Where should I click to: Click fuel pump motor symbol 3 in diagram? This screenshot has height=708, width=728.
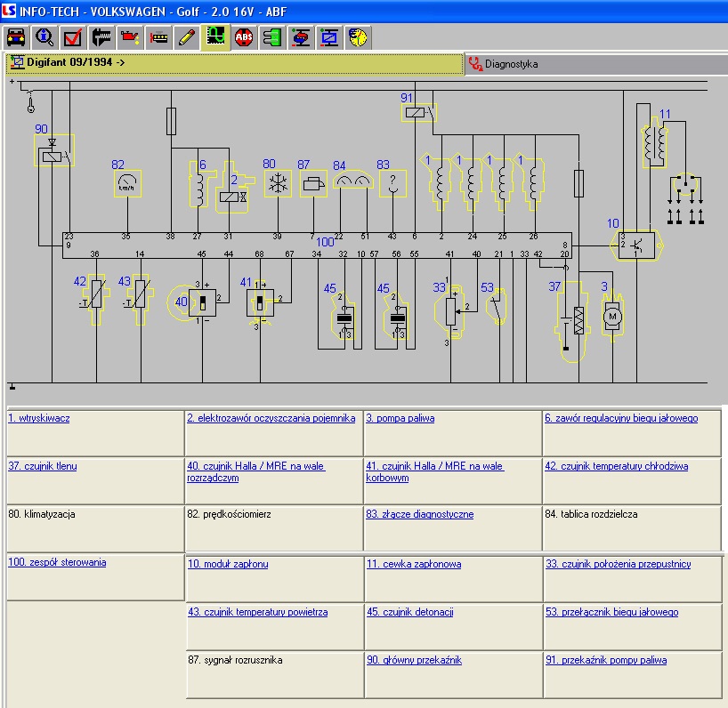[x=611, y=317]
